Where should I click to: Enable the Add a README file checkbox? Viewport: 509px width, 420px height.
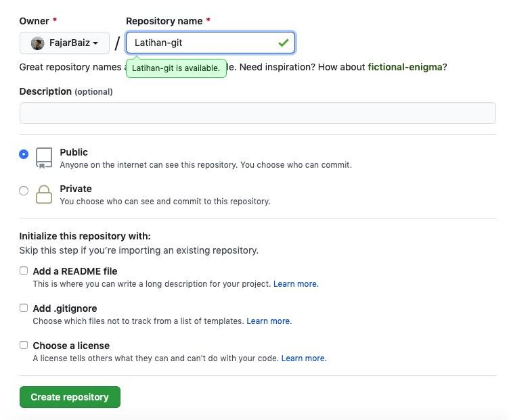pos(24,271)
